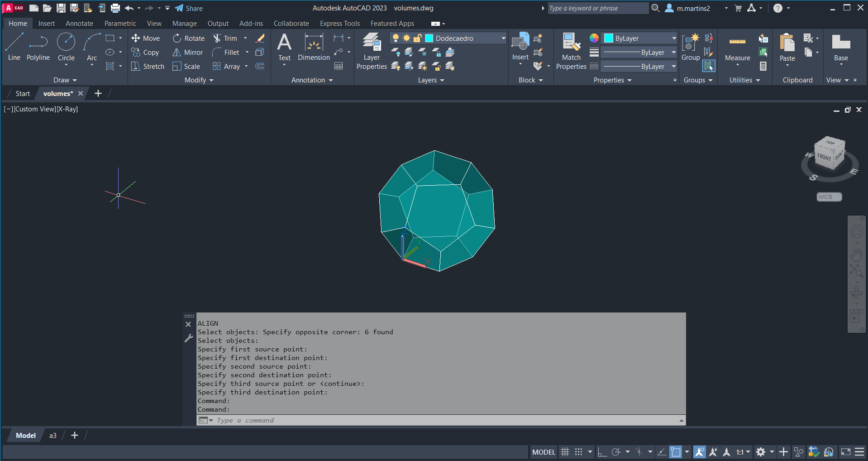868x461 pixels.
Task: Activate the Rotate tool
Action: coord(177,38)
